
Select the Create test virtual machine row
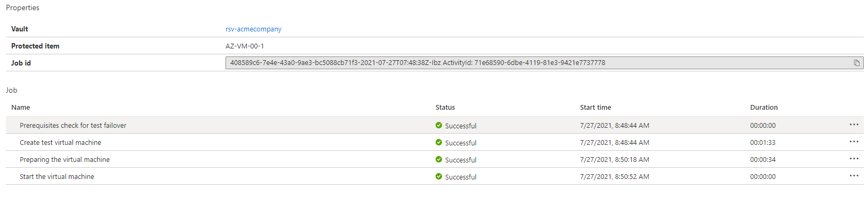tap(435, 142)
